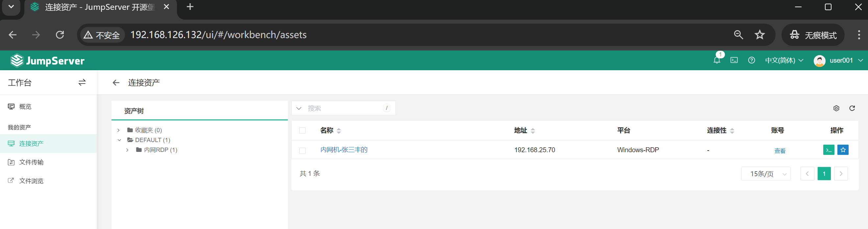The image size is (868, 229).
Task: Open table column settings gear icon
Action: [836, 108]
